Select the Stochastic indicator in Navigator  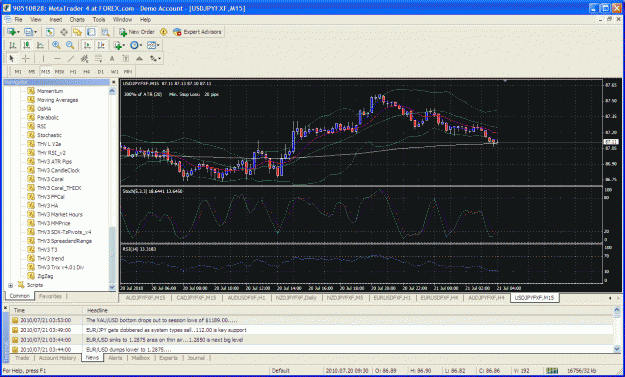pyautogui.click(x=49, y=135)
